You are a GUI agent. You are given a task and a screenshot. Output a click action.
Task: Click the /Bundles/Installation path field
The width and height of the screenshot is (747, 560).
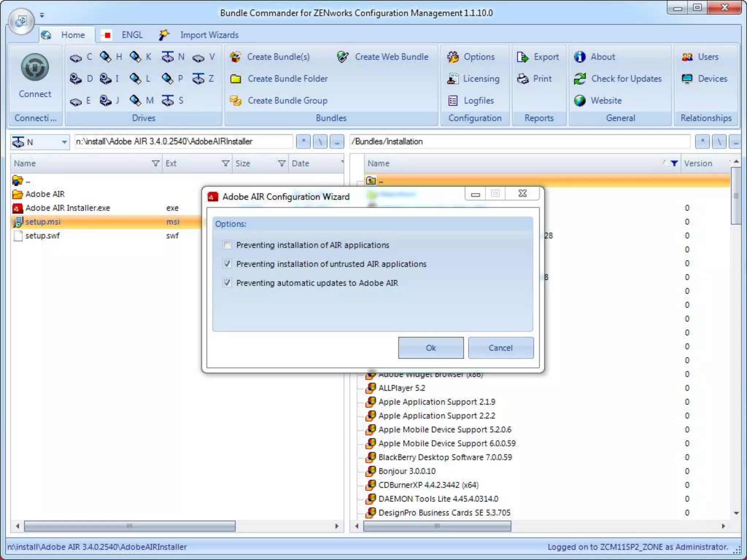coord(520,141)
